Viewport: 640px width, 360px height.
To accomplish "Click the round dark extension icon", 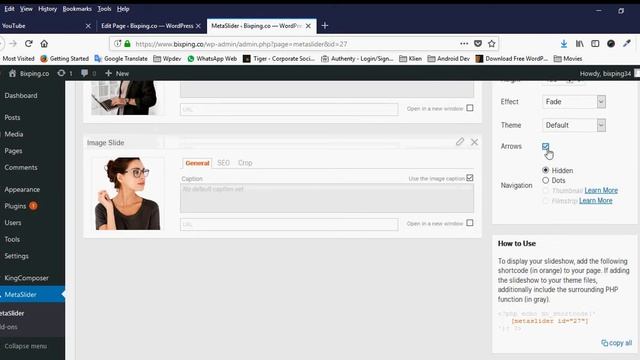I will click(x=611, y=44).
